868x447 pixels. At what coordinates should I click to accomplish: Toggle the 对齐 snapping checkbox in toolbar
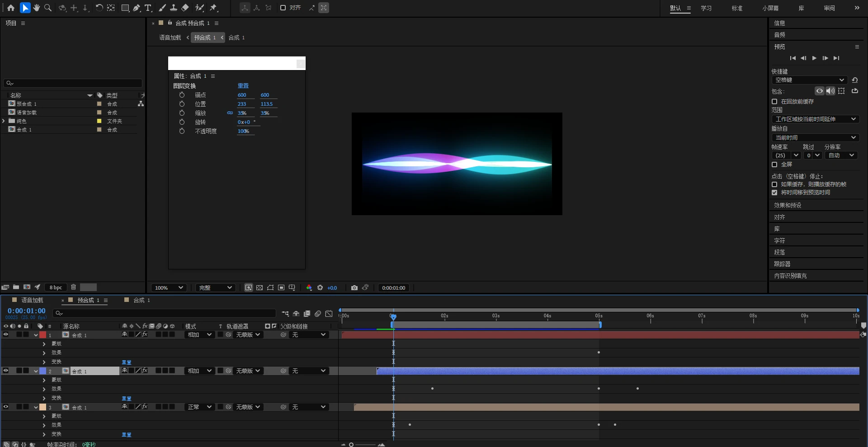[x=283, y=8]
